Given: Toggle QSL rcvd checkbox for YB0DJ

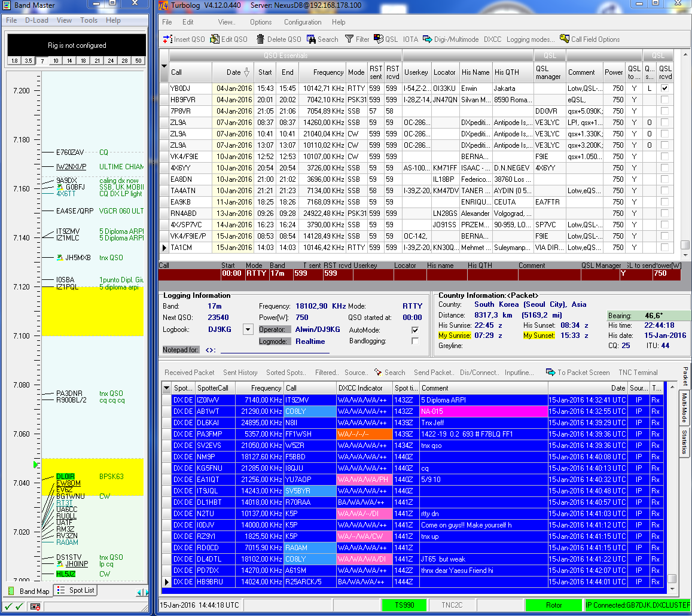Looking at the screenshot, I should tap(664, 89).
